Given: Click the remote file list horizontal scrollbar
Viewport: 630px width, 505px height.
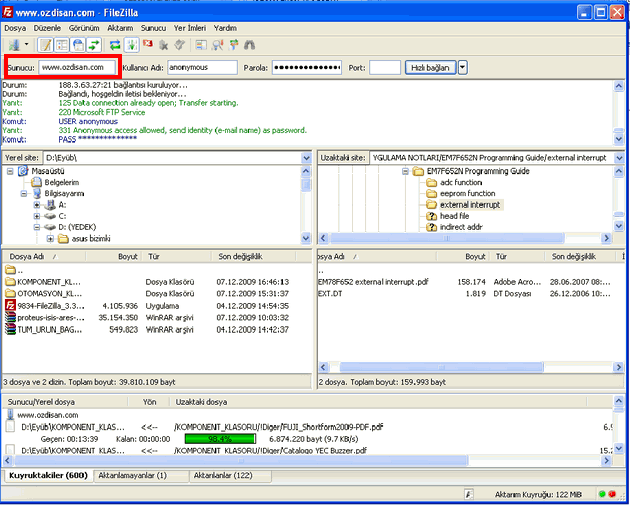Looking at the screenshot, I should (441, 367).
